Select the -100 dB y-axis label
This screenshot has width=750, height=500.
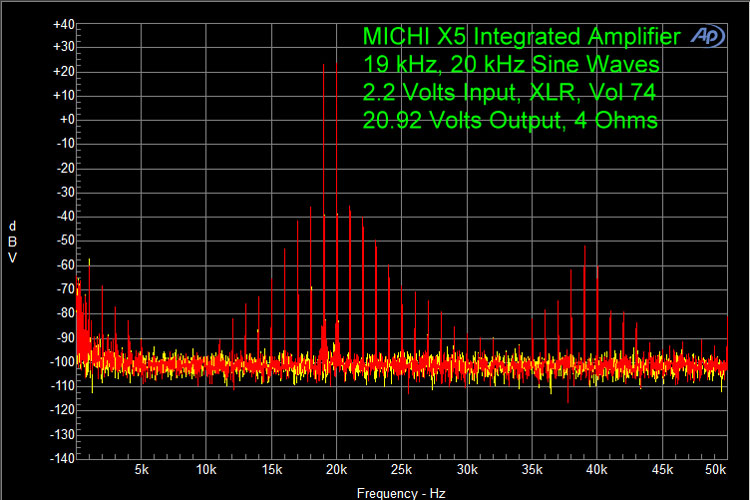pyautogui.click(x=62, y=361)
